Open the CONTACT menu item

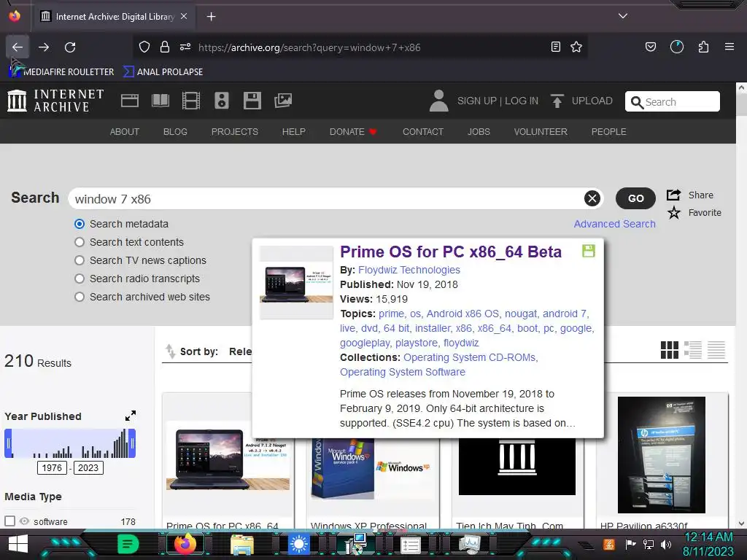423,131
